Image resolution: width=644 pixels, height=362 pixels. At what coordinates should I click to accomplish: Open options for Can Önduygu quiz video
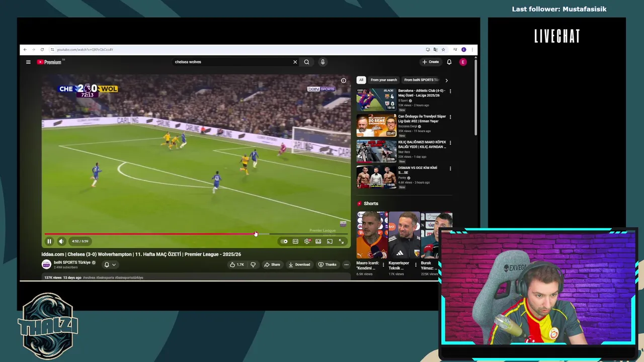(450, 117)
